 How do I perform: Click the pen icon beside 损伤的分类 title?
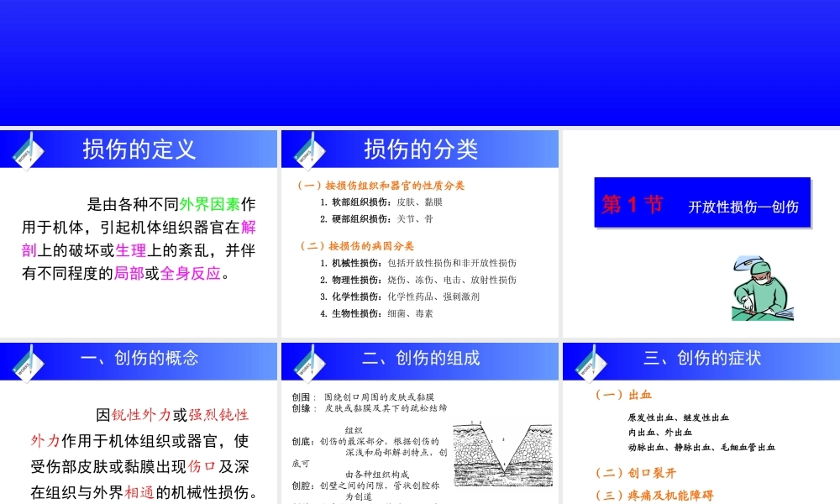pos(308,150)
